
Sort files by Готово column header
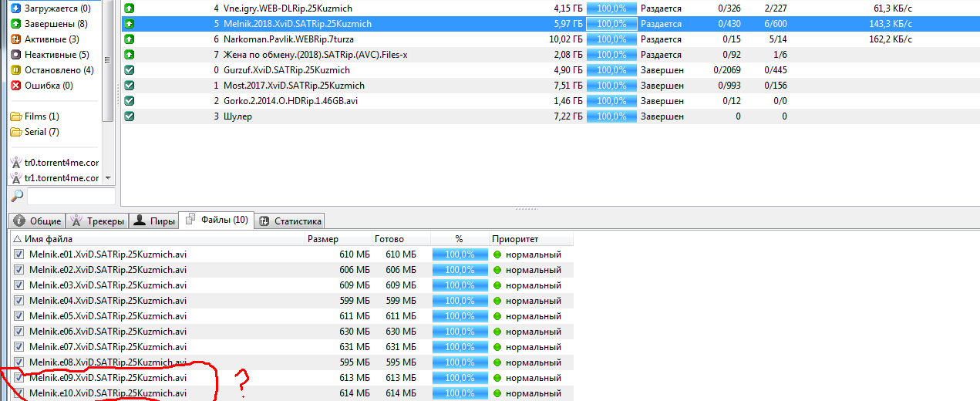[401, 239]
